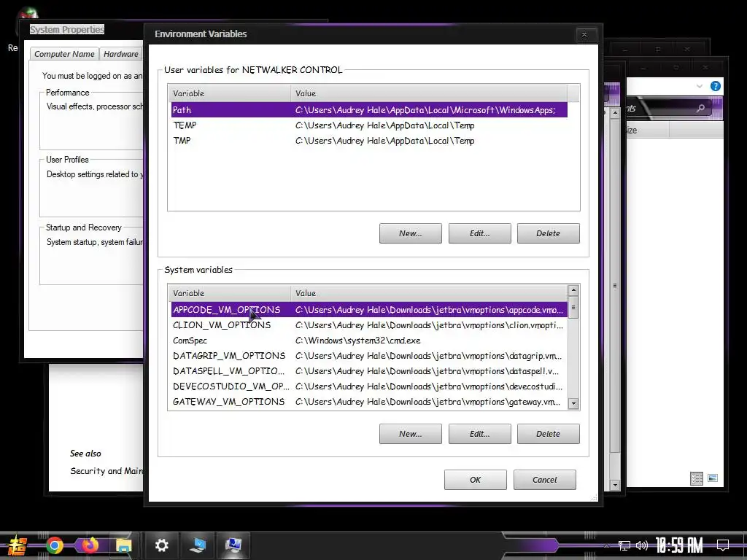
Task: Select CLION_VM_OPTIONS system variable
Action: click(369, 324)
